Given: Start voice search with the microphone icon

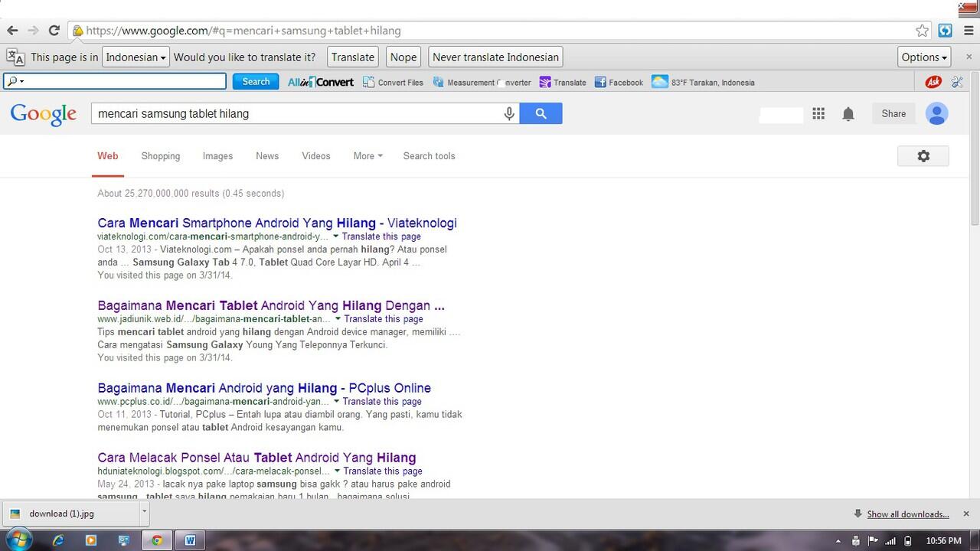Looking at the screenshot, I should [x=509, y=113].
